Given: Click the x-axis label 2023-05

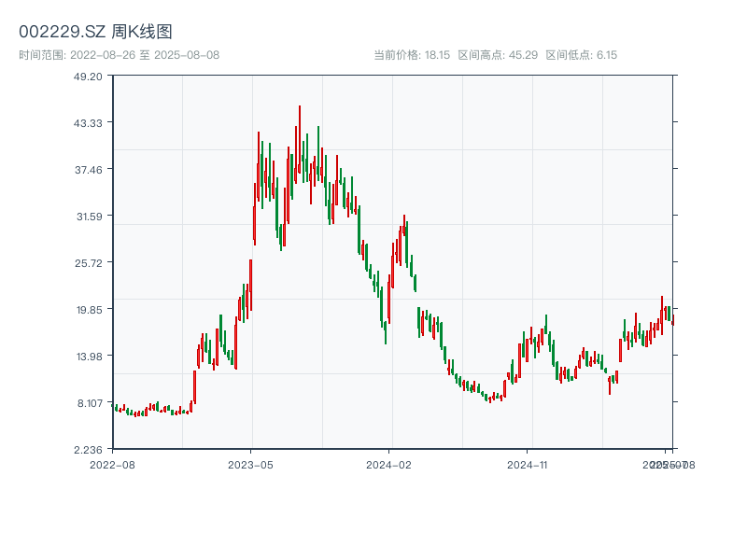Looking at the screenshot, I should [250, 465].
